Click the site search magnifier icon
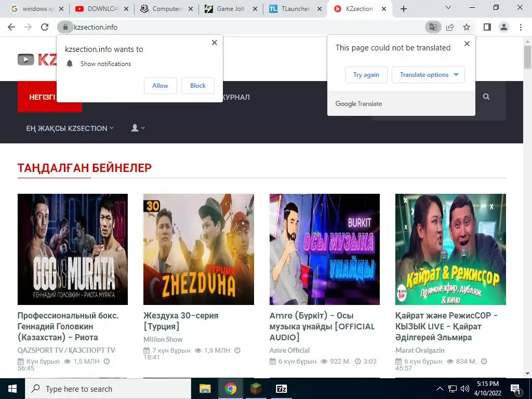 click(x=486, y=97)
